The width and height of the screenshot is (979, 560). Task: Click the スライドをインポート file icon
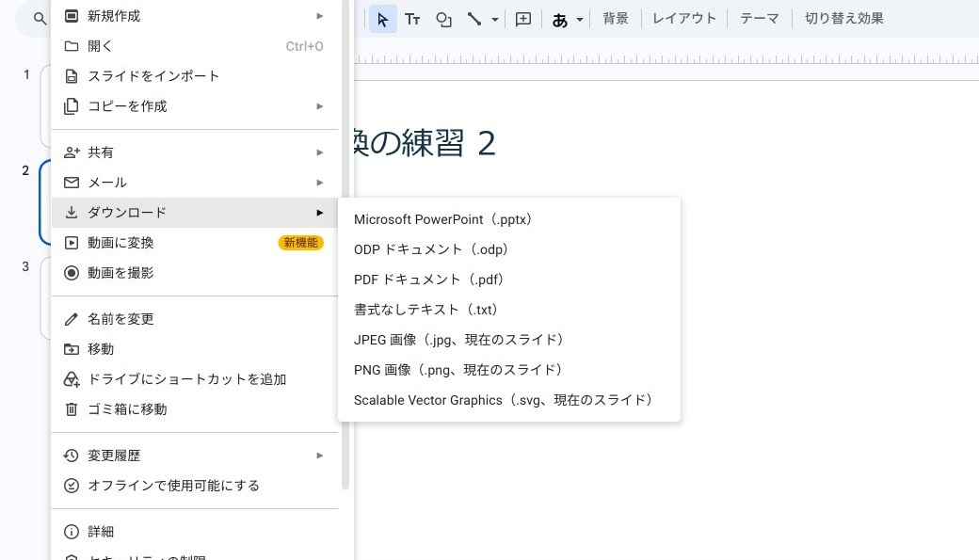72,76
